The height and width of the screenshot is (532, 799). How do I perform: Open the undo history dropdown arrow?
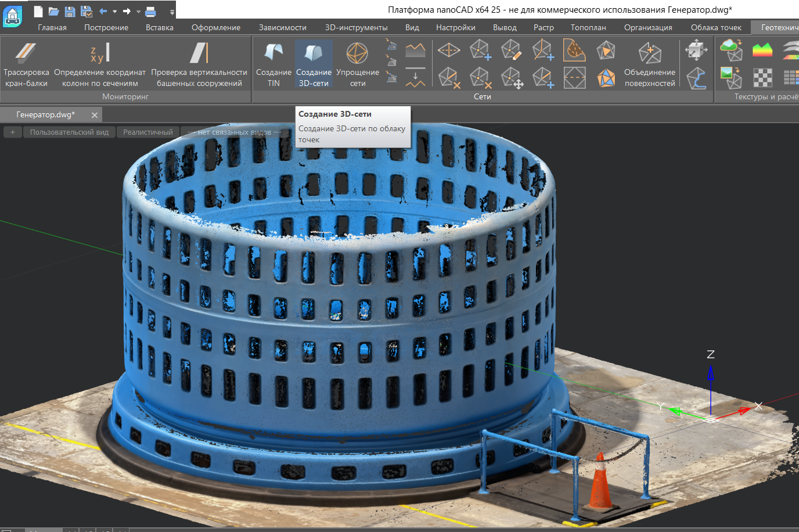coord(114,12)
